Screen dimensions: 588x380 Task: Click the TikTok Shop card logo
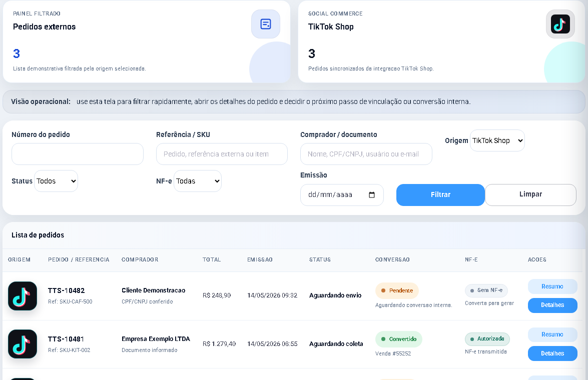point(560,24)
